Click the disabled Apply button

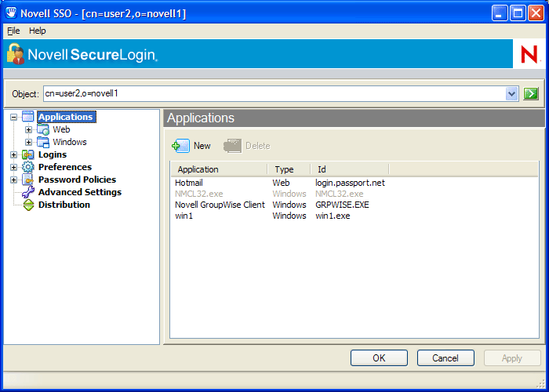click(512, 358)
